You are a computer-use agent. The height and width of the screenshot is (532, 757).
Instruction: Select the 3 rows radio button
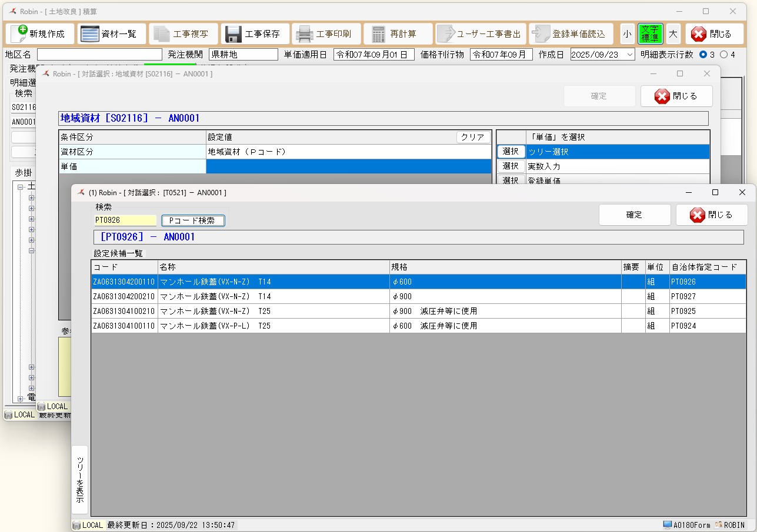coord(703,55)
